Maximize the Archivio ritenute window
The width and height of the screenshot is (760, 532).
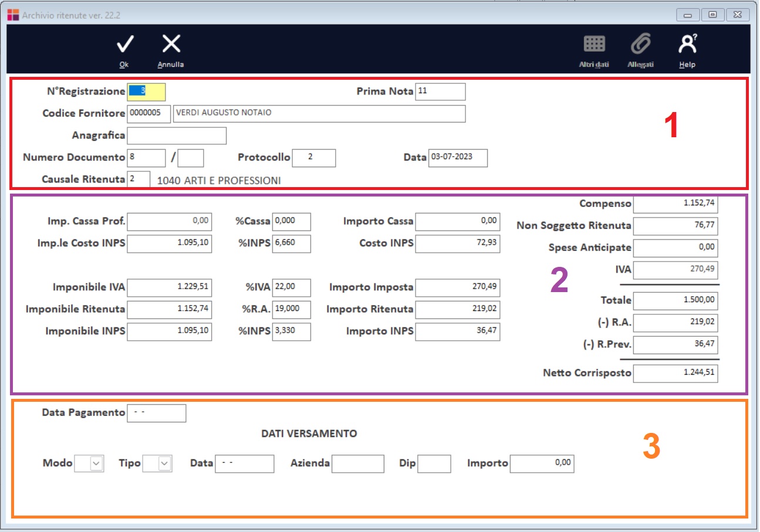pyautogui.click(x=712, y=15)
